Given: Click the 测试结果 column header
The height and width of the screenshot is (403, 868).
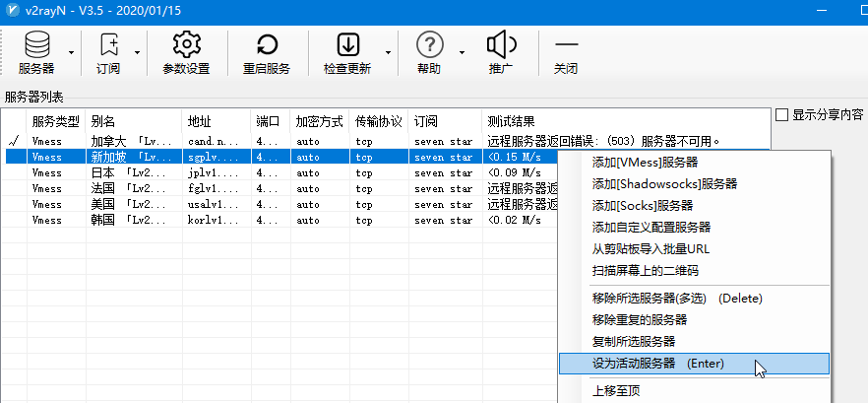Looking at the screenshot, I should point(626,121).
